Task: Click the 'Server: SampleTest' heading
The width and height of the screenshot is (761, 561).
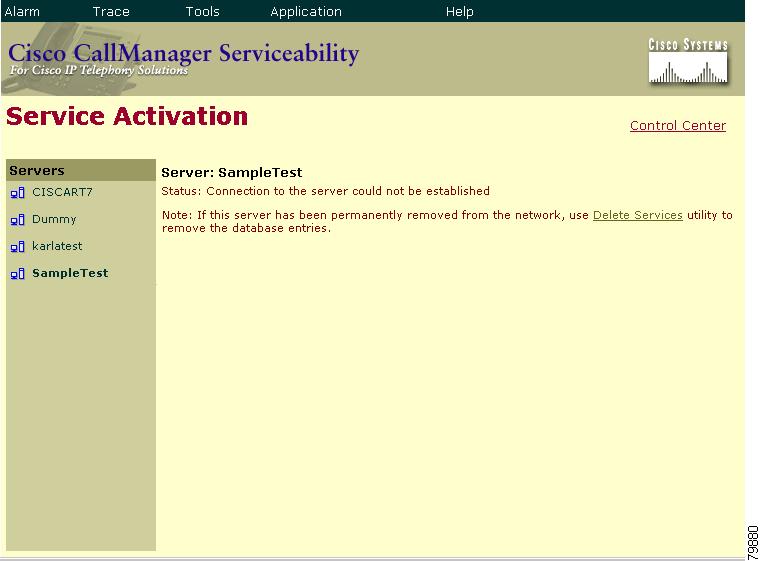Action: pos(232,172)
